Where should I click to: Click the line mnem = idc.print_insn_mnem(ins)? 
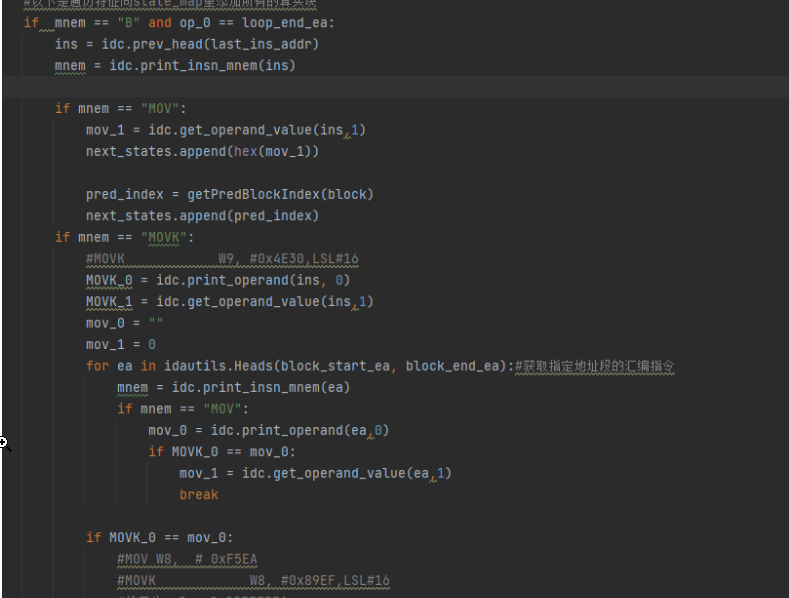(175, 66)
